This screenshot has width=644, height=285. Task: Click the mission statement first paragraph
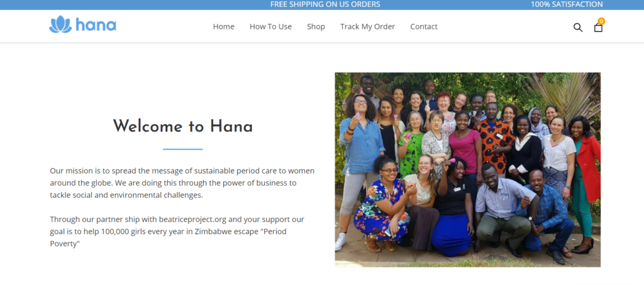(182, 182)
